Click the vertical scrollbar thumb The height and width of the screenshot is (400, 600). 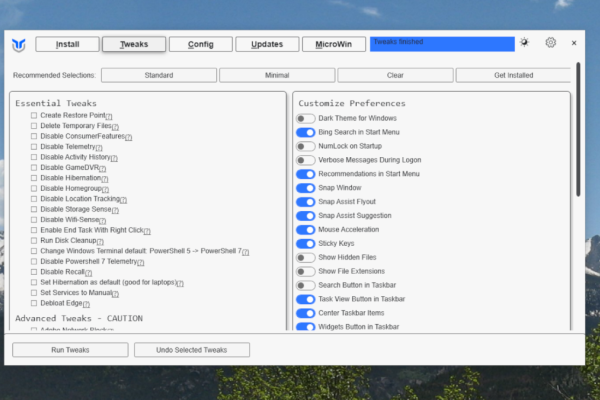tap(578, 129)
